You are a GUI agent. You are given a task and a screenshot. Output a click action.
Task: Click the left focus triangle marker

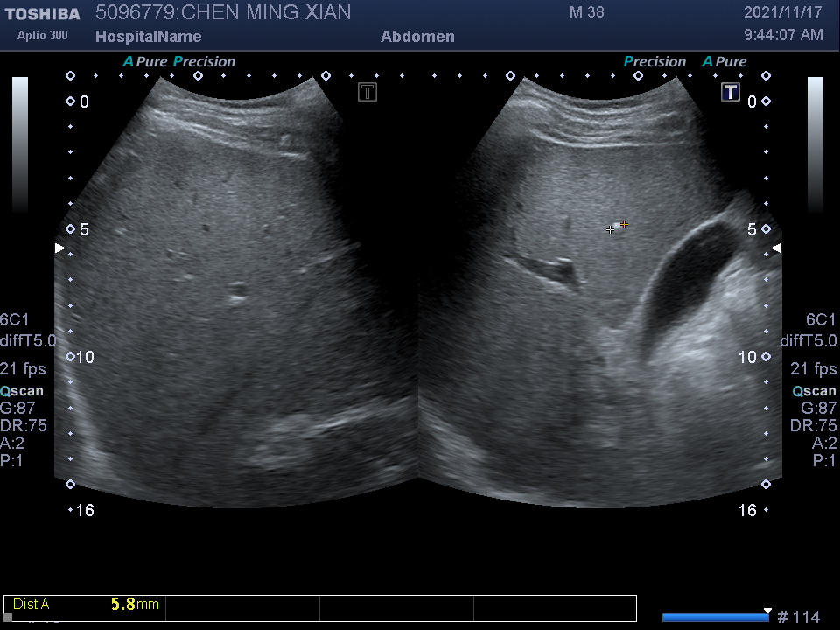tap(59, 248)
